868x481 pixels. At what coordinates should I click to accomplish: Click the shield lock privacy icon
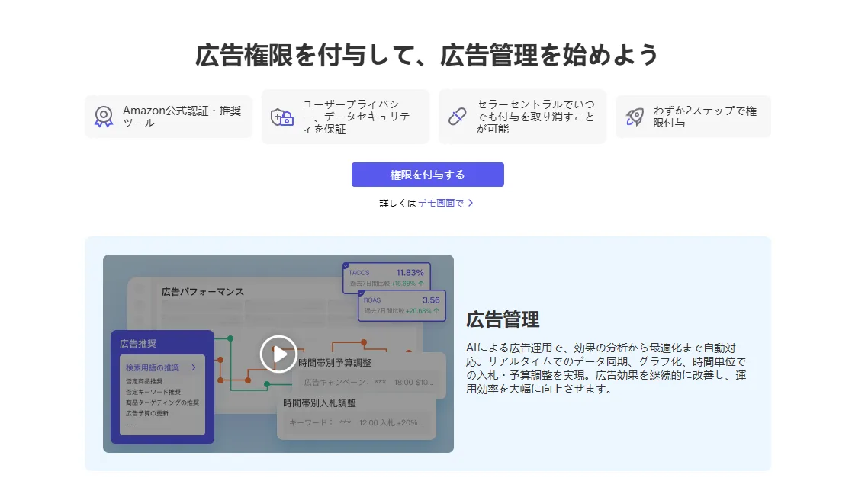[281, 117]
